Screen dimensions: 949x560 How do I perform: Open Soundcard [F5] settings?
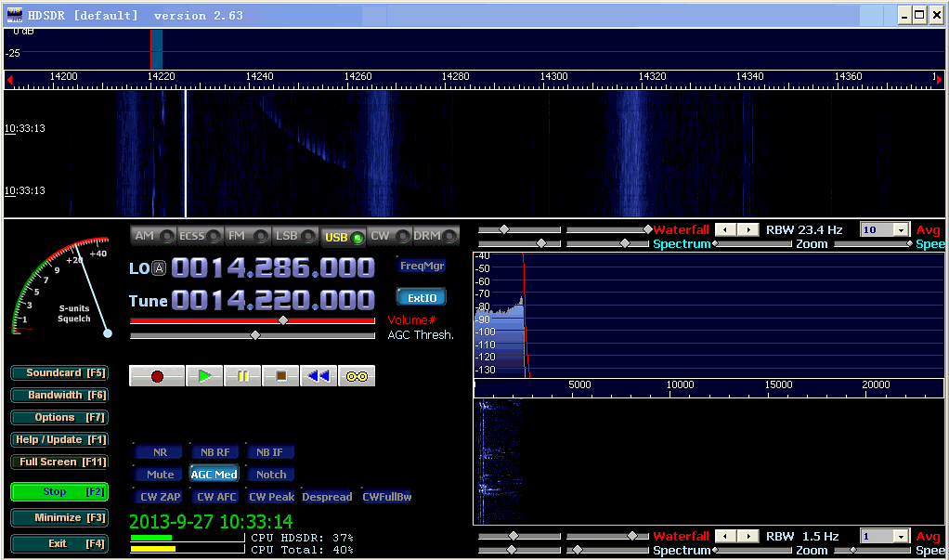59,373
